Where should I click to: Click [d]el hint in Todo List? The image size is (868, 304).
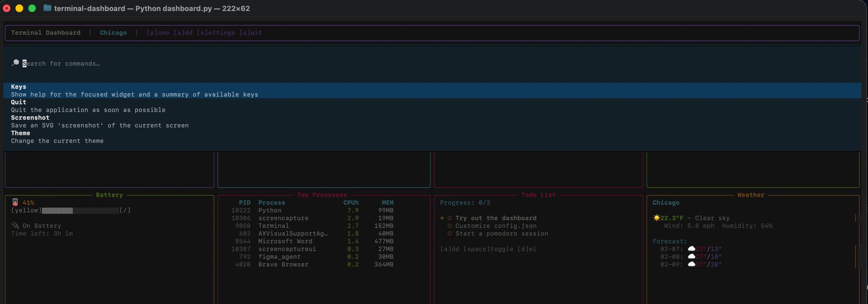tap(527, 249)
